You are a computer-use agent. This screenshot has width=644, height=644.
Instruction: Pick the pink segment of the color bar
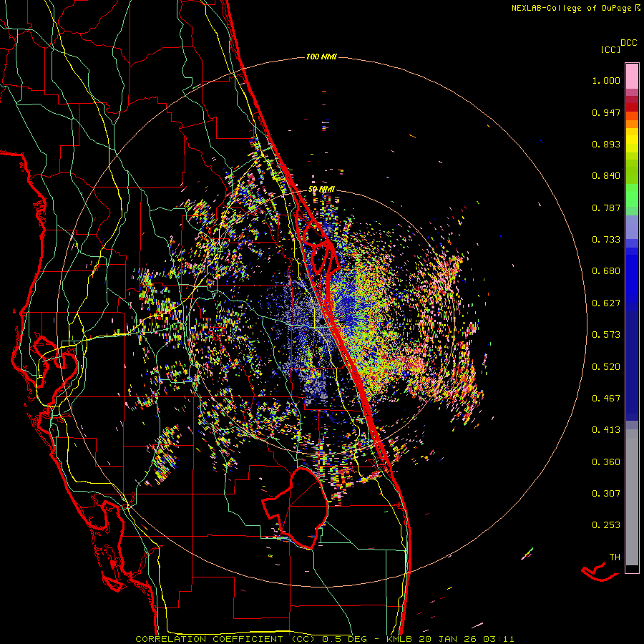click(x=632, y=76)
